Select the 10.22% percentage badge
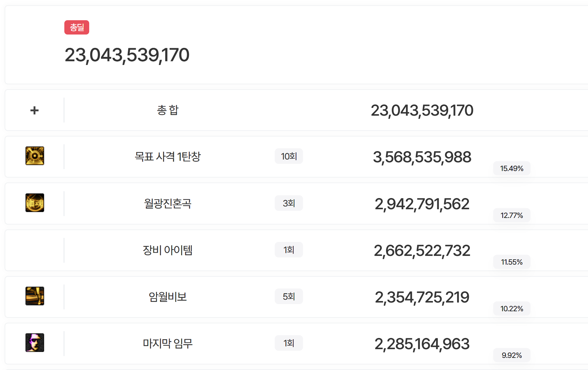The image size is (588, 370). click(512, 309)
